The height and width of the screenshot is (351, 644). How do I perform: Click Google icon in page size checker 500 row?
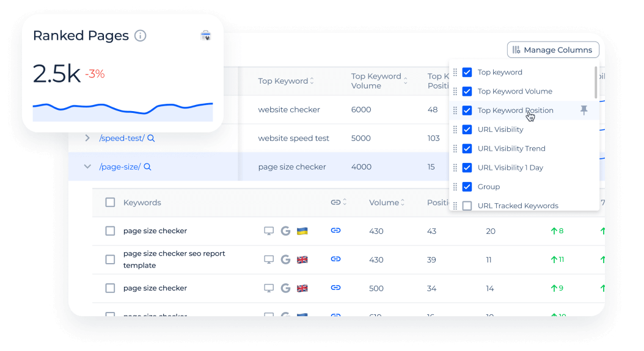coord(285,288)
